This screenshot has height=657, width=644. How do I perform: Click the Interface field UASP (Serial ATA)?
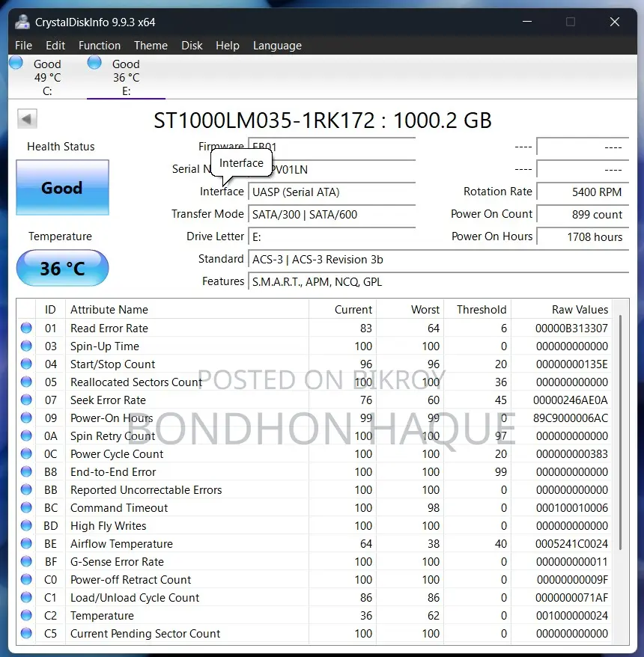[x=332, y=192]
